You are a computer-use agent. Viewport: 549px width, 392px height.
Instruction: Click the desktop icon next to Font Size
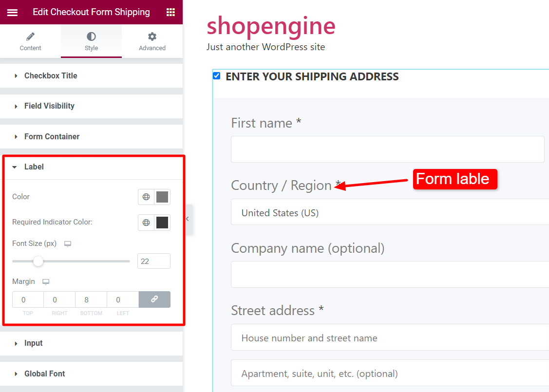point(67,243)
